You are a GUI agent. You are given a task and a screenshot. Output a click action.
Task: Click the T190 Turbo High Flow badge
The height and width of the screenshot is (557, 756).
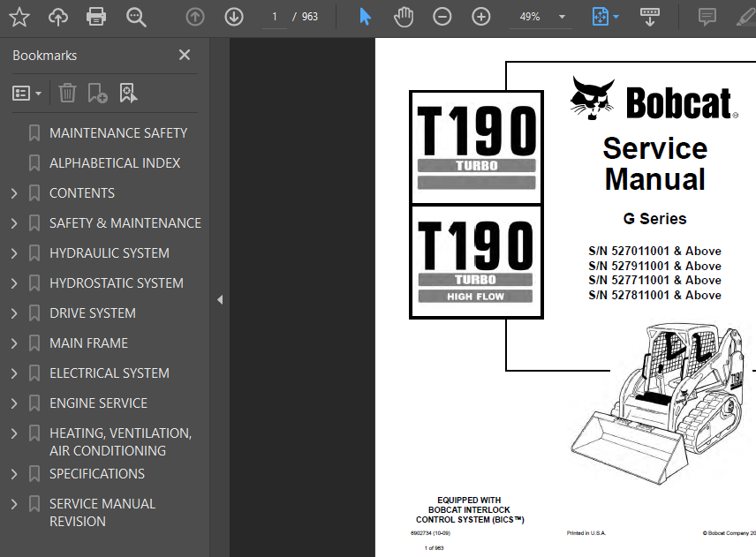coord(476,261)
